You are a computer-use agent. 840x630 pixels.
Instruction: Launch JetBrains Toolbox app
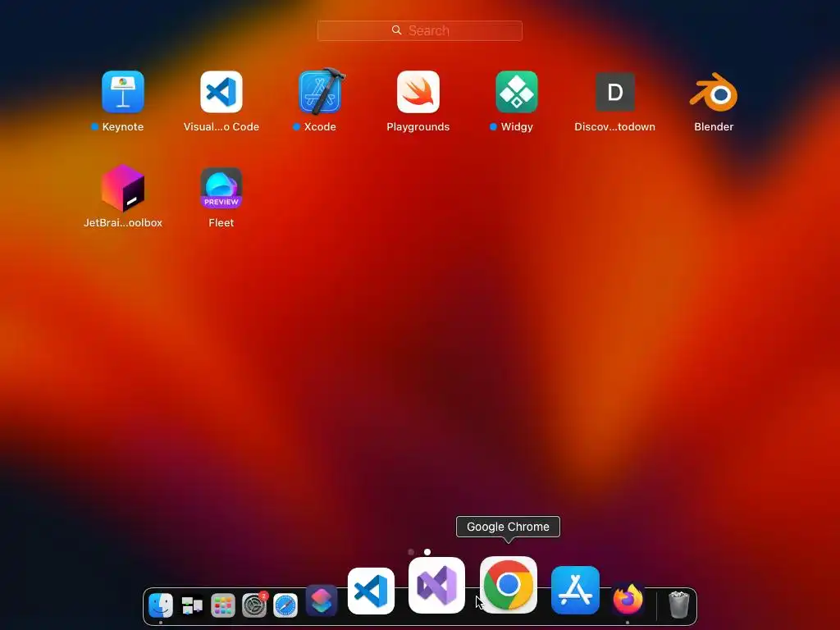[123, 188]
